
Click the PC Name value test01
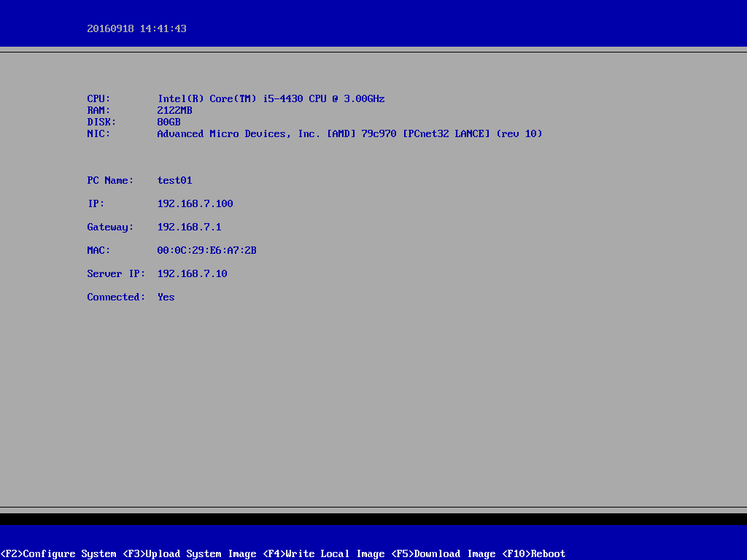(175, 181)
